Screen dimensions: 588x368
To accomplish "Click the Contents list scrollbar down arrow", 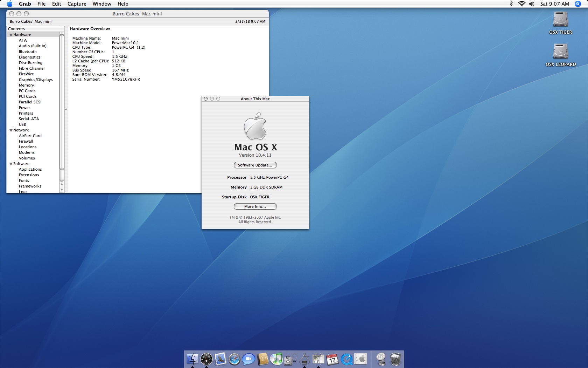I will click(x=62, y=190).
